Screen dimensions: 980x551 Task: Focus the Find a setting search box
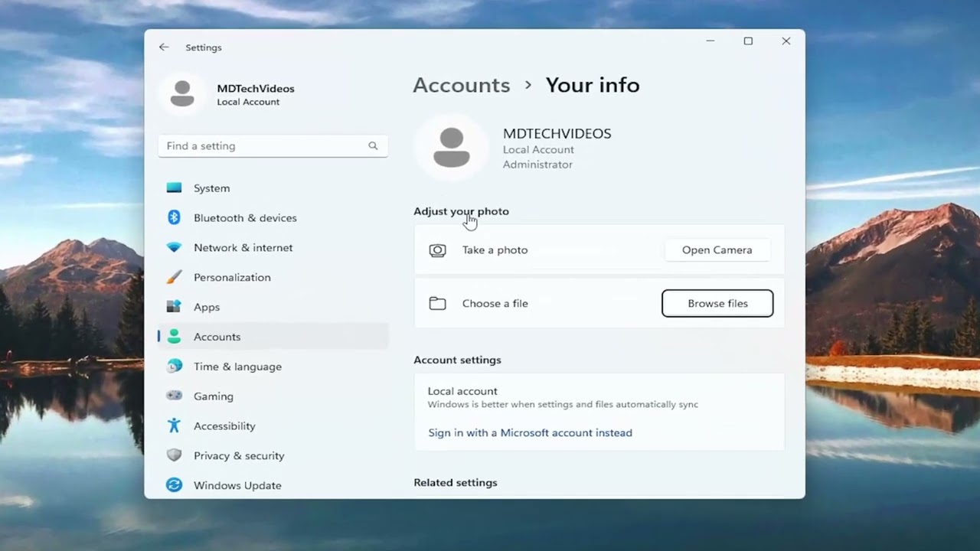tap(273, 145)
